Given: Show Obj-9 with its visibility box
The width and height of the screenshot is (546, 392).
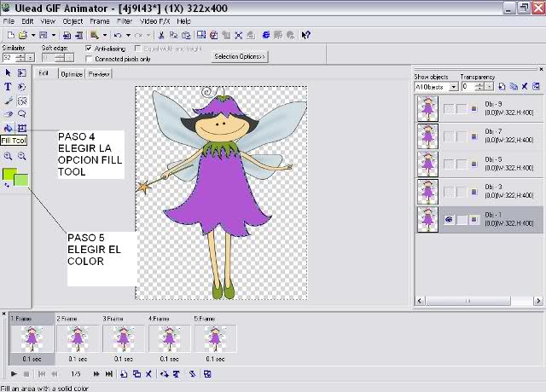Looking at the screenshot, I should [449, 109].
